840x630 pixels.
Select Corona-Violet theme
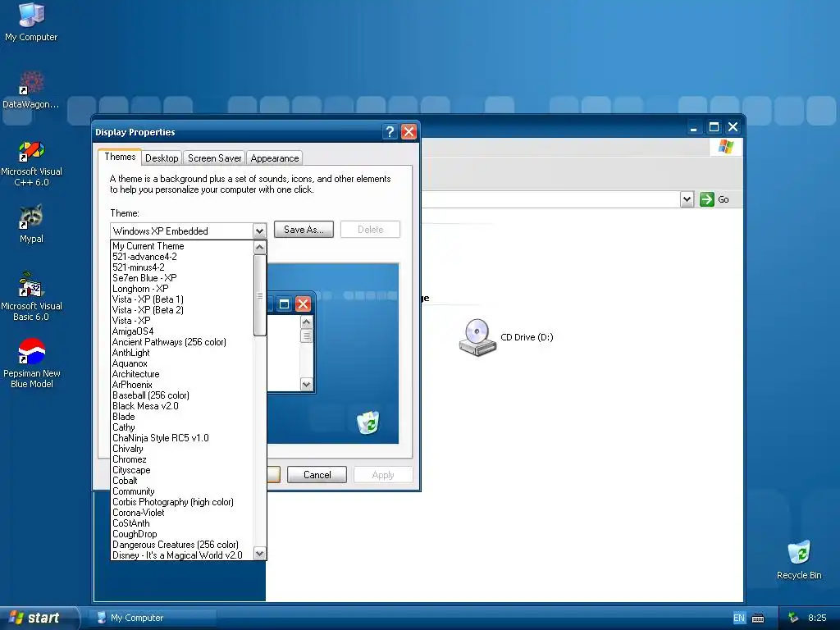[x=182, y=513]
